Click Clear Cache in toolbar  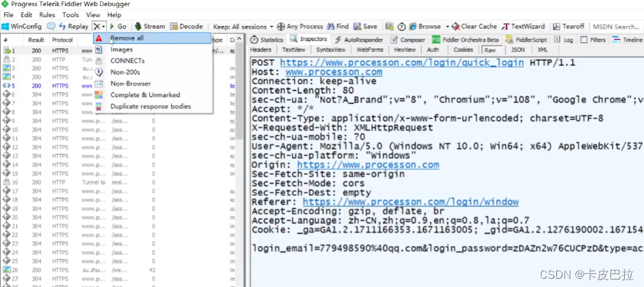(x=474, y=26)
